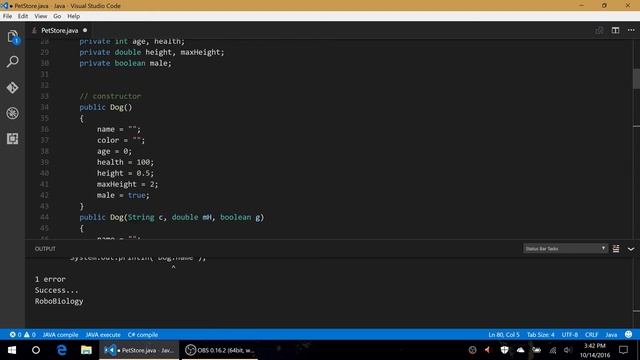
Task: Click the Cortana circle on the taskbar
Action: [36, 350]
